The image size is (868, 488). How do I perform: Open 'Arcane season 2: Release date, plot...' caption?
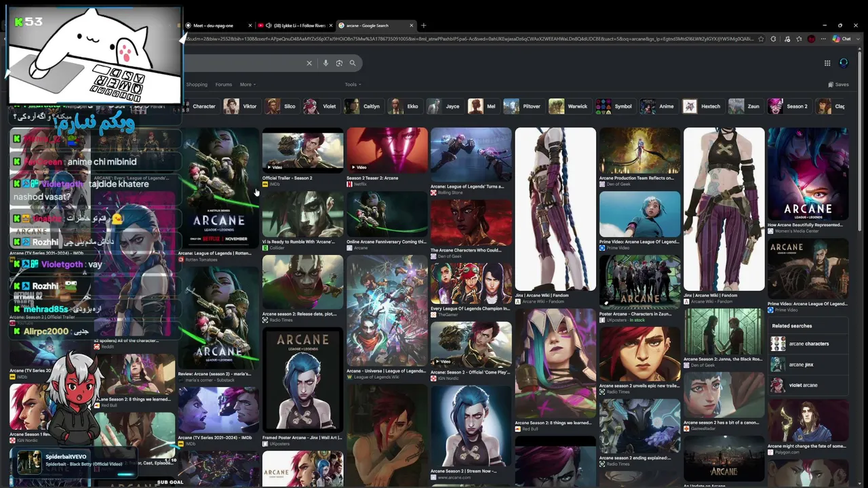coord(299,314)
